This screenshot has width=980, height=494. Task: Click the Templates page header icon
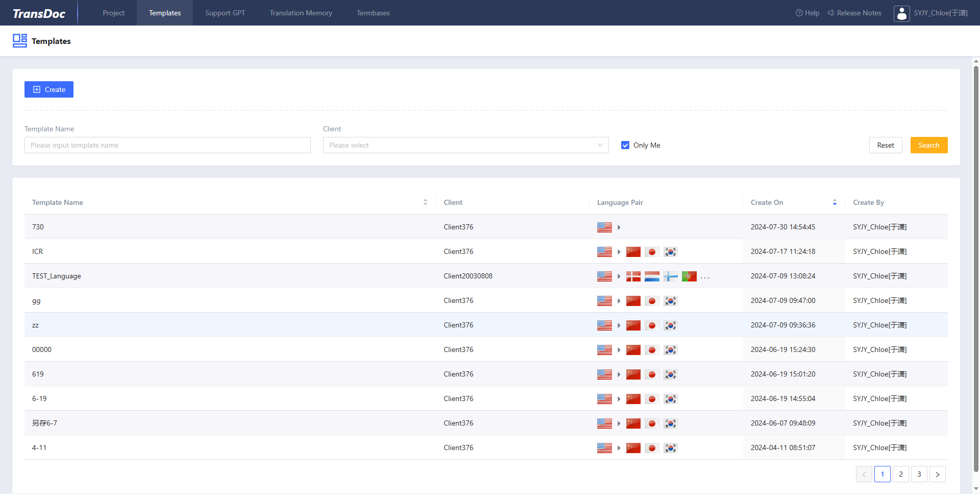(20, 41)
